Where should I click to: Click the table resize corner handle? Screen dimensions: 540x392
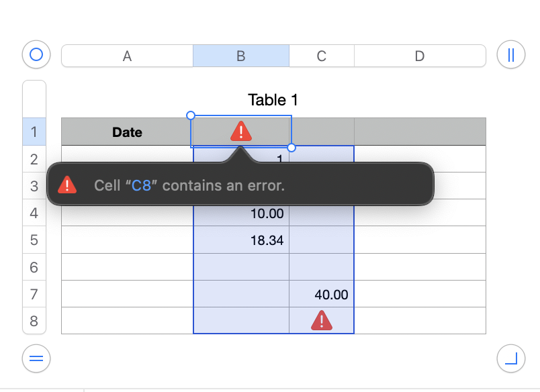click(x=510, y=359)
